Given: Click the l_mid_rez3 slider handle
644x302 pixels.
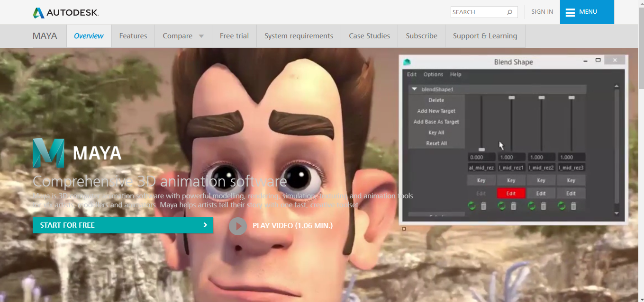Looking at the screenshot, I should click(x=571, y=98).
